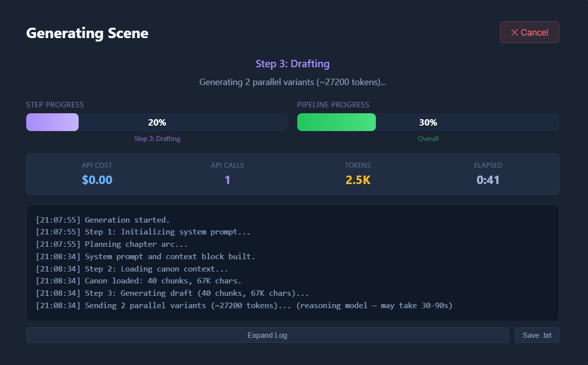Save the log as .txt

(x=537, y=335)
